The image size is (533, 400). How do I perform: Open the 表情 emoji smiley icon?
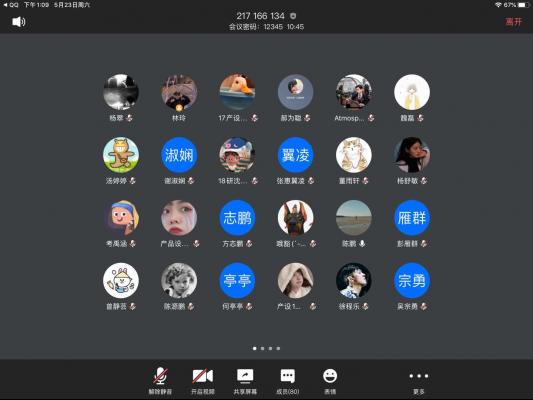pyautogui.click(x=330, y=376)
